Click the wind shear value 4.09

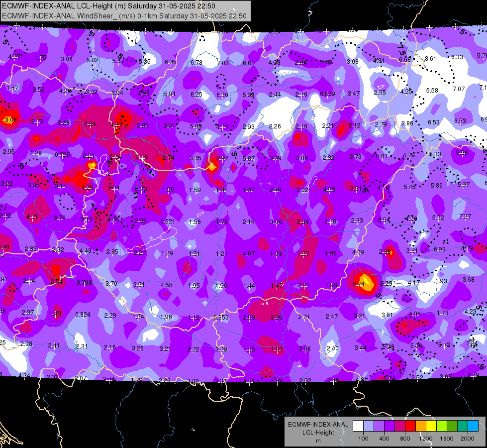[358, 252]
